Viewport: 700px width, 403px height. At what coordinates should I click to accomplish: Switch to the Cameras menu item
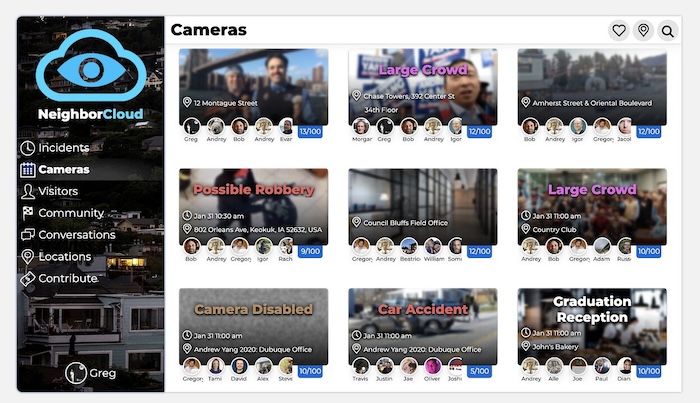(63, 170)
